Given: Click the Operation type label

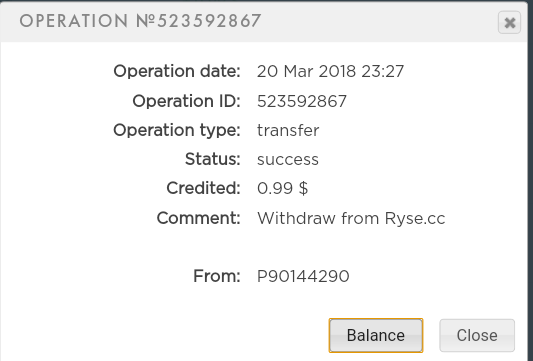Looking at the screenshot, I should pos(177,131).
